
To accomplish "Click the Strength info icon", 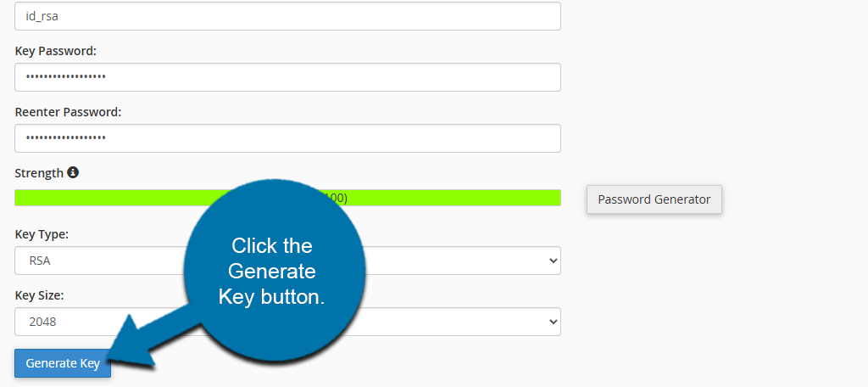I will tap(73, 172).
